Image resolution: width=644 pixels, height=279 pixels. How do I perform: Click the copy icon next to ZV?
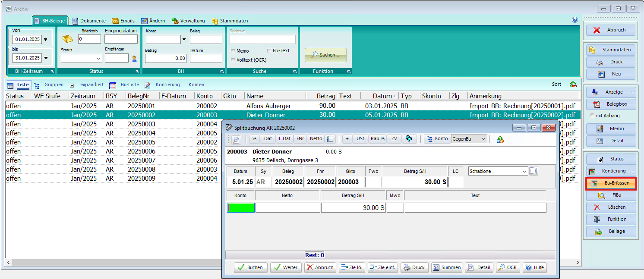[x=408, y=139]
